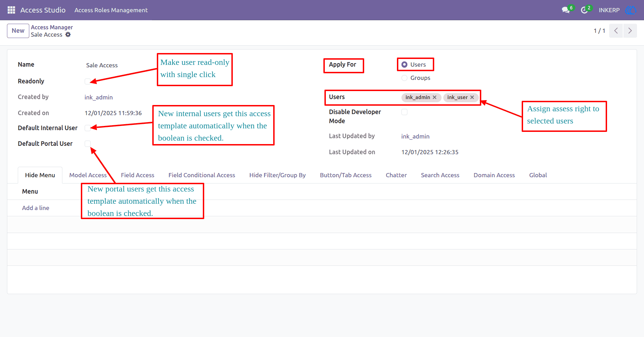Open the apps grid menu icon
The width and height of the screenshot is (644, 337).
point(11,10)
